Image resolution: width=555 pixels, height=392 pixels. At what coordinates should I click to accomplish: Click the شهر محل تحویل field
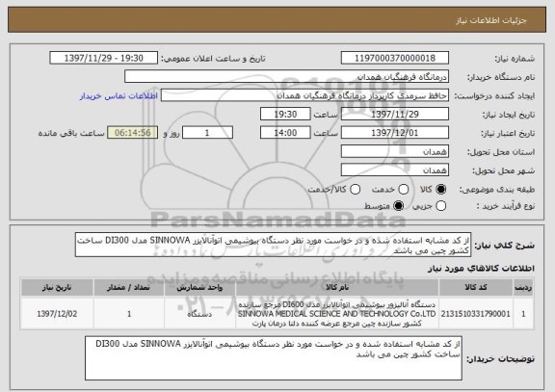coord(395,170)
